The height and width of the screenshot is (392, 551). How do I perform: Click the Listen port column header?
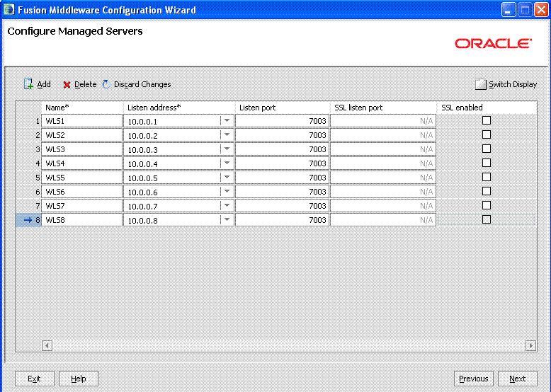point(282,108)
